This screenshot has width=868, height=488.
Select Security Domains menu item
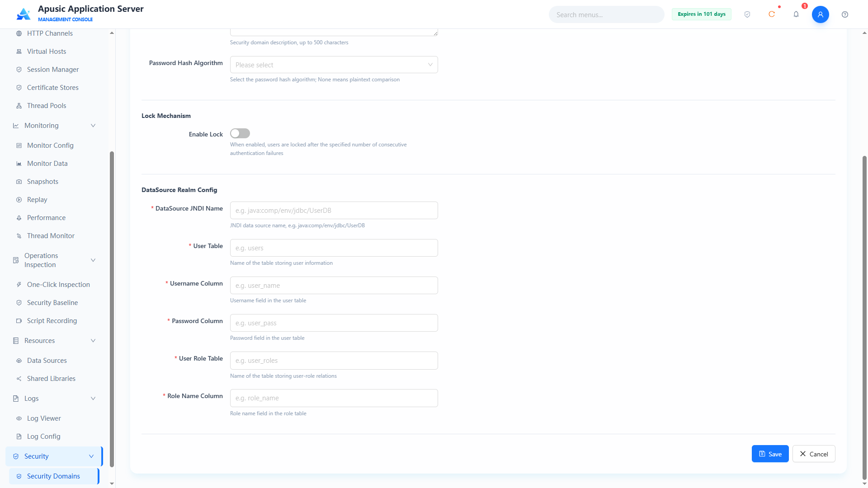click(x=54, y=476)
